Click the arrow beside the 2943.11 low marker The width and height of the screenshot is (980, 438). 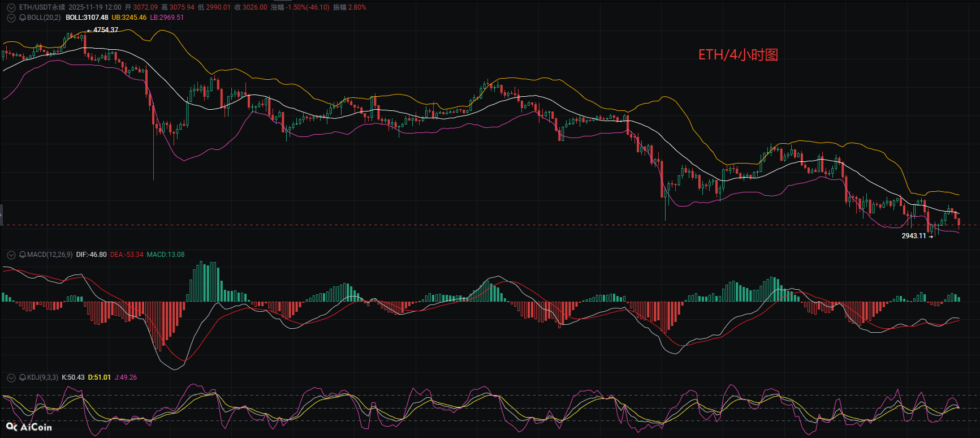pyautogui.click(x=931, y=236)
